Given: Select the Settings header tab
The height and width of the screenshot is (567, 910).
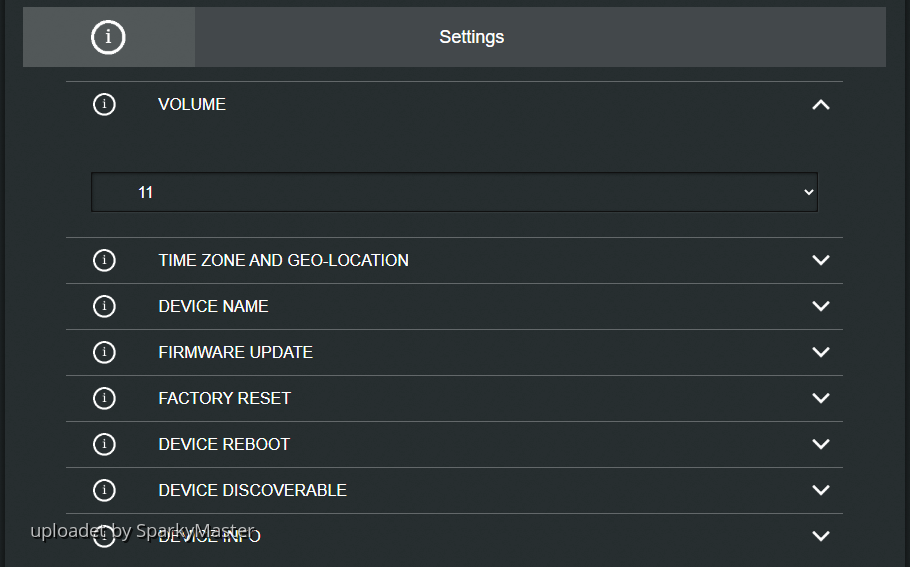Looking at the screenshot, I should [472, 37].
